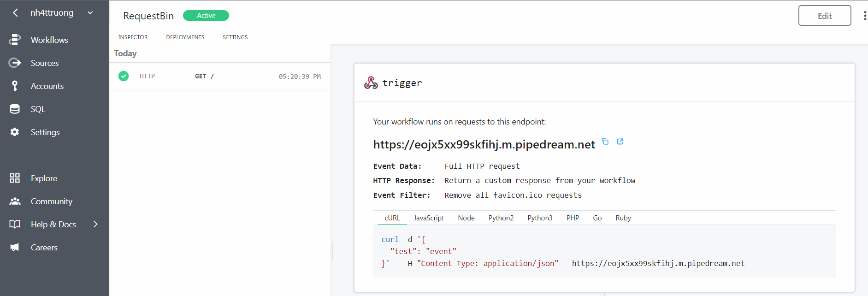Viewport: 868px width, 296px height.
Task: Expand the nh4ttruong account dropdown
Action: (90, 13)
